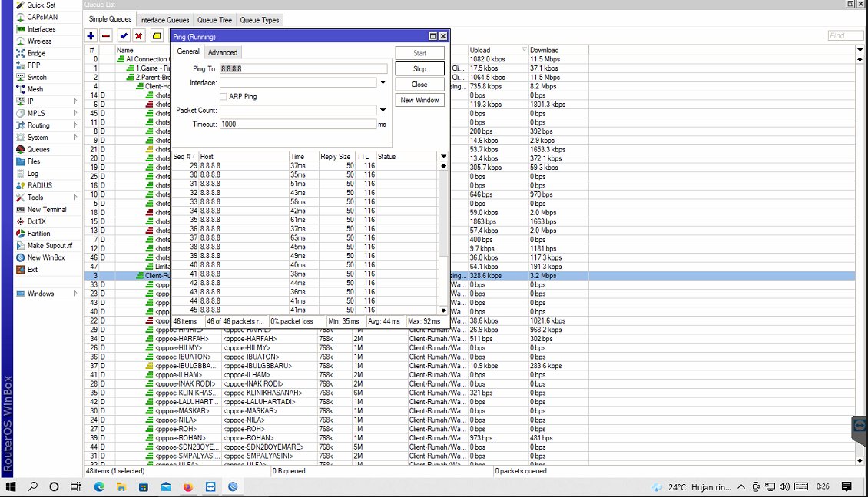Click the red X disable icon
Image resolution: width=868 pixels, height=498 pixels.
[139, 36]
